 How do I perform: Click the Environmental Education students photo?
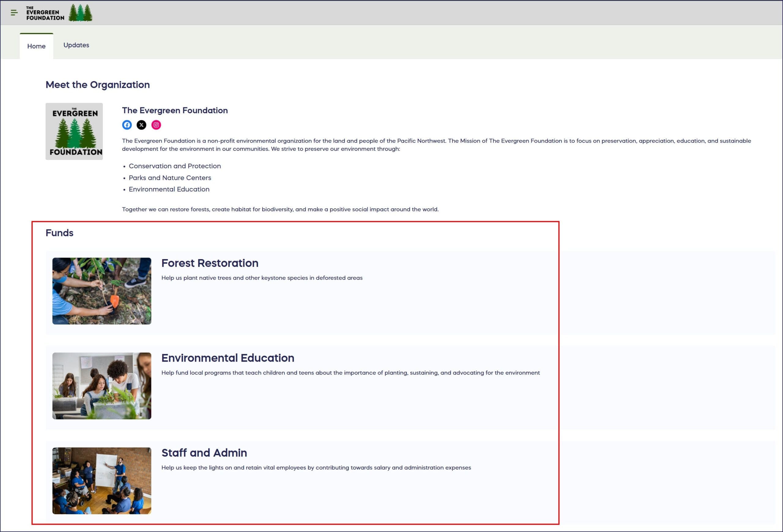102,386
